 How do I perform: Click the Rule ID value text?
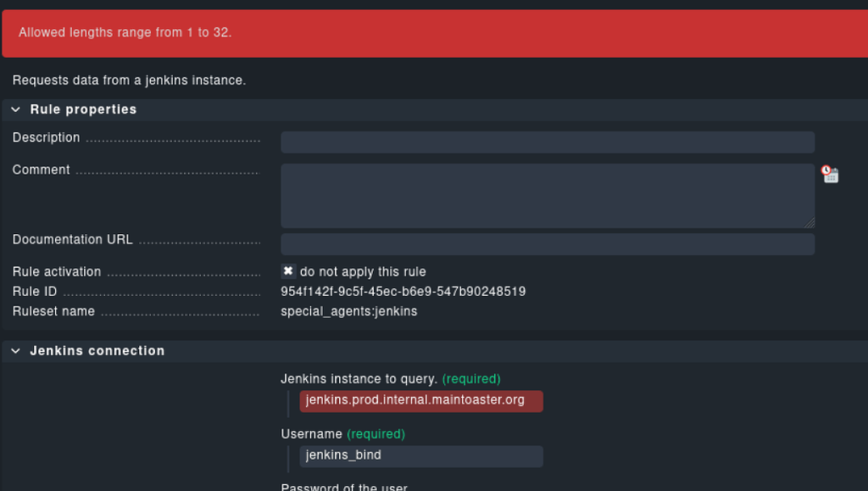tap(403, 291)
